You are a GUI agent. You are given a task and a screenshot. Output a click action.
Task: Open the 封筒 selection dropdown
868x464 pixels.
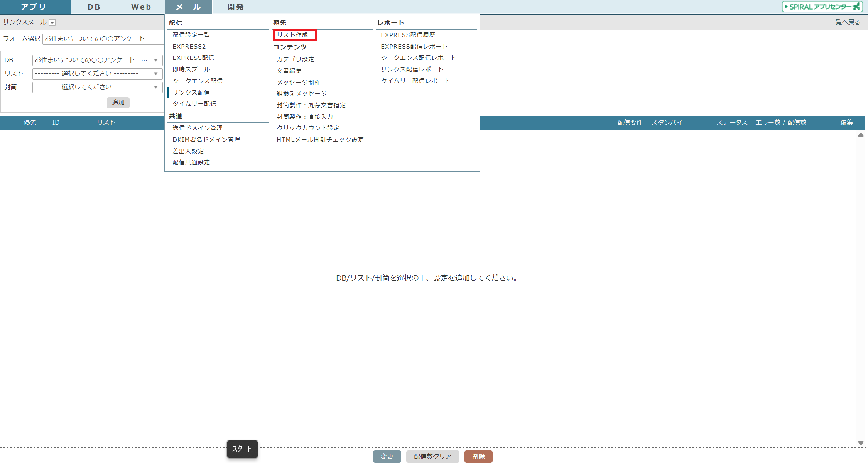coord(97,87)
